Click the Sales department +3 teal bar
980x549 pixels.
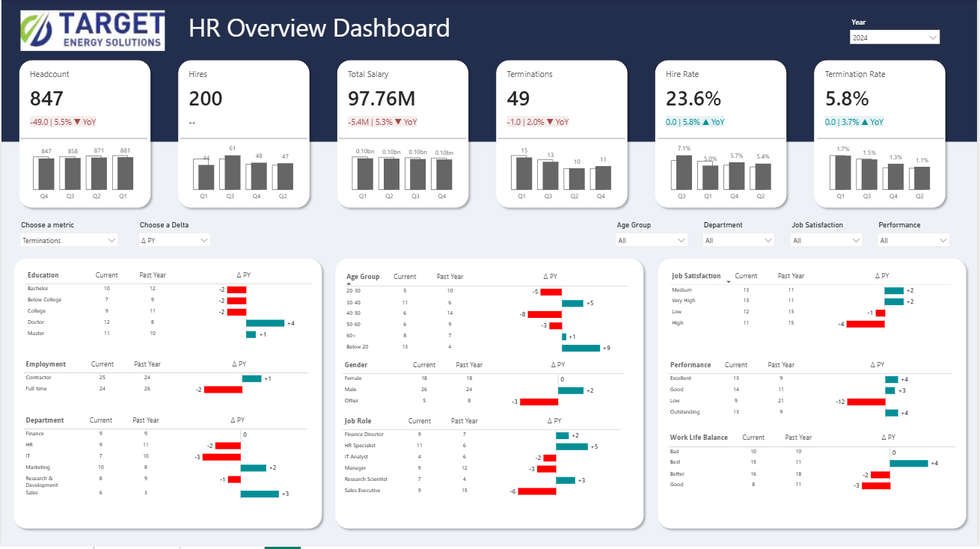(260, 494)
